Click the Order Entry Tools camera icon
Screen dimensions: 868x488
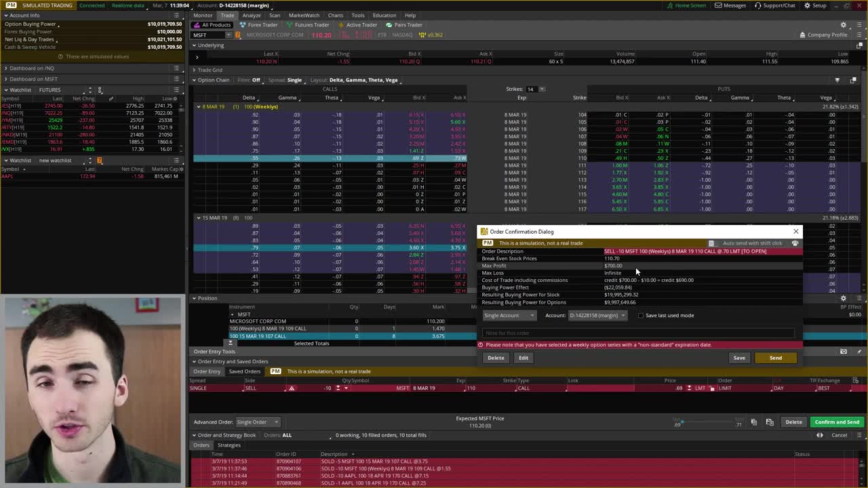[844, 352]
